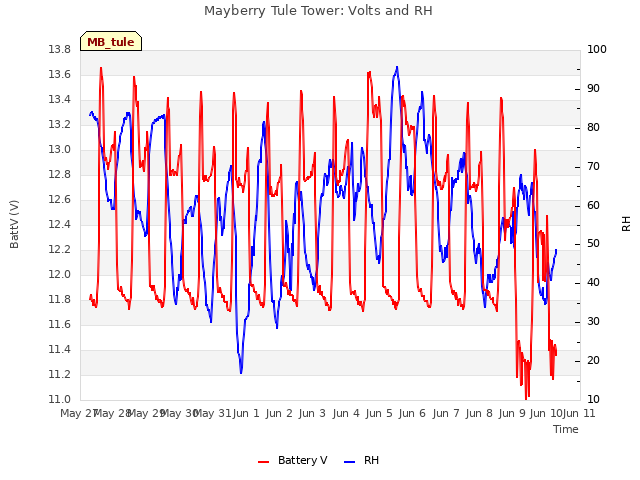Select the RH right axis label
This screenshot has height=480, width=640.
tap(626, 224)
